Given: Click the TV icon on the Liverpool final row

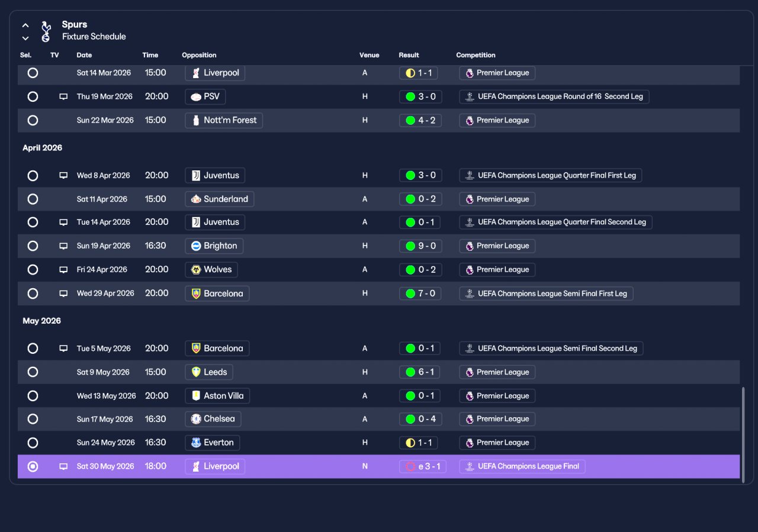Looking at the screenshot, I should tap(63, 466).
